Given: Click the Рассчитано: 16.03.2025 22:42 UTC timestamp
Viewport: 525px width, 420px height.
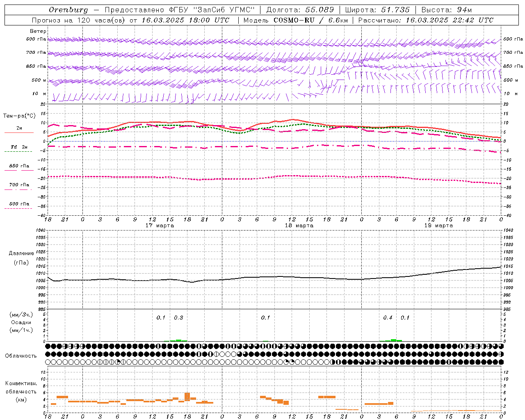Looking at the screenshot, I should pos(426,20).
